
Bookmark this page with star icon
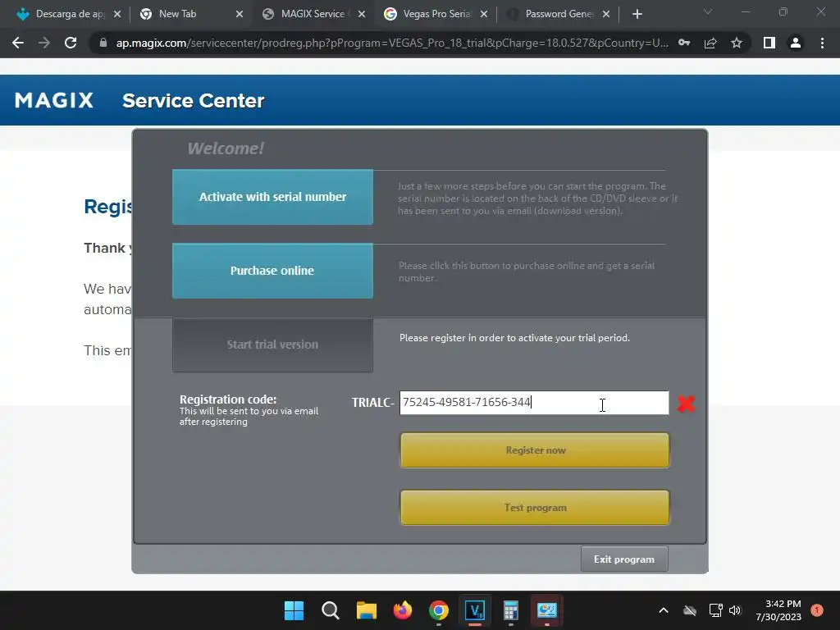tap(737, 43)
